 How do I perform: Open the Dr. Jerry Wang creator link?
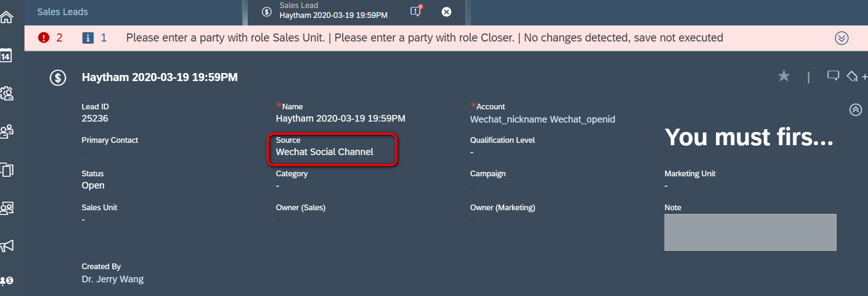tap(113, 279)
